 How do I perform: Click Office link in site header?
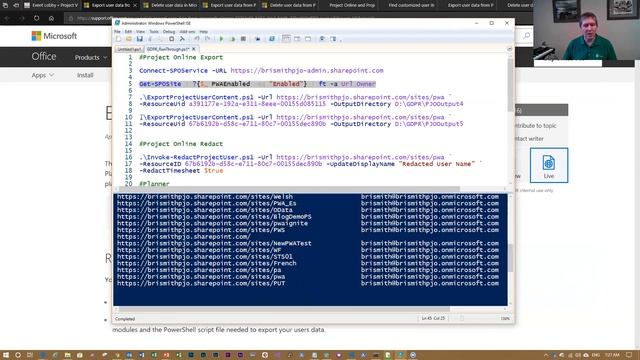click(x=44, y=56)
